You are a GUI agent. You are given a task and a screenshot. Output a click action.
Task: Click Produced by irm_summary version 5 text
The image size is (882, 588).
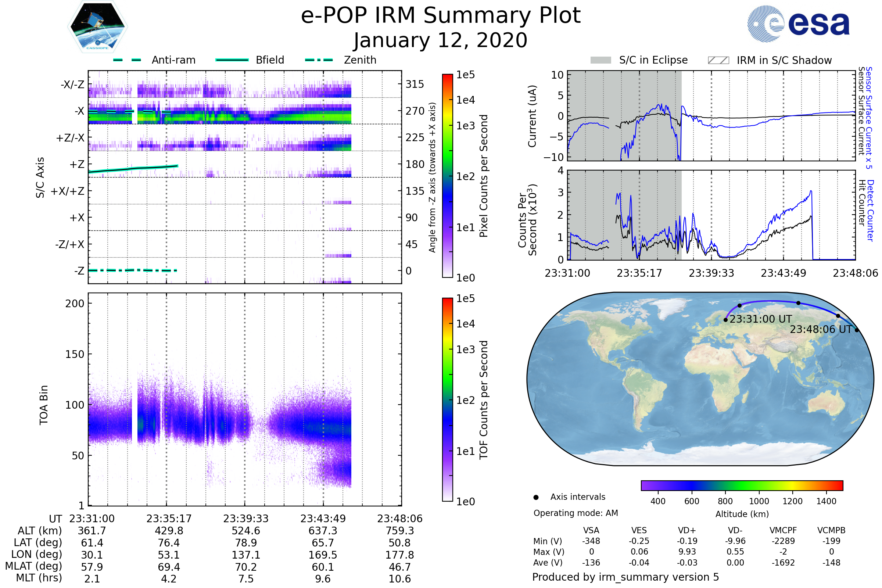[625, 577]
